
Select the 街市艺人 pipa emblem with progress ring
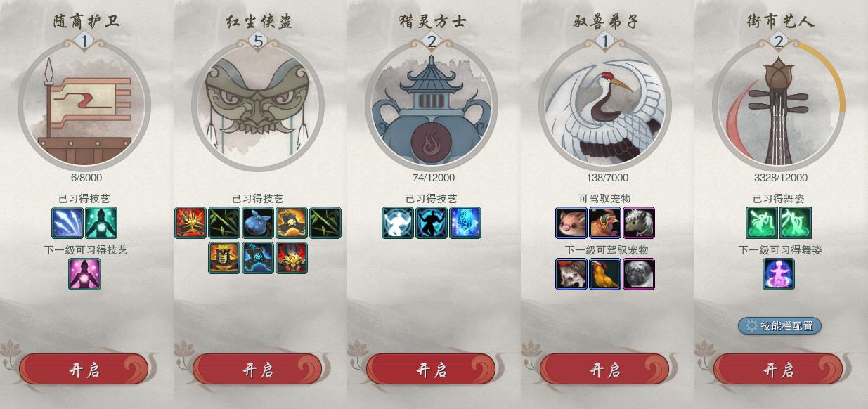pyautogui.click(x=779, y=105)
